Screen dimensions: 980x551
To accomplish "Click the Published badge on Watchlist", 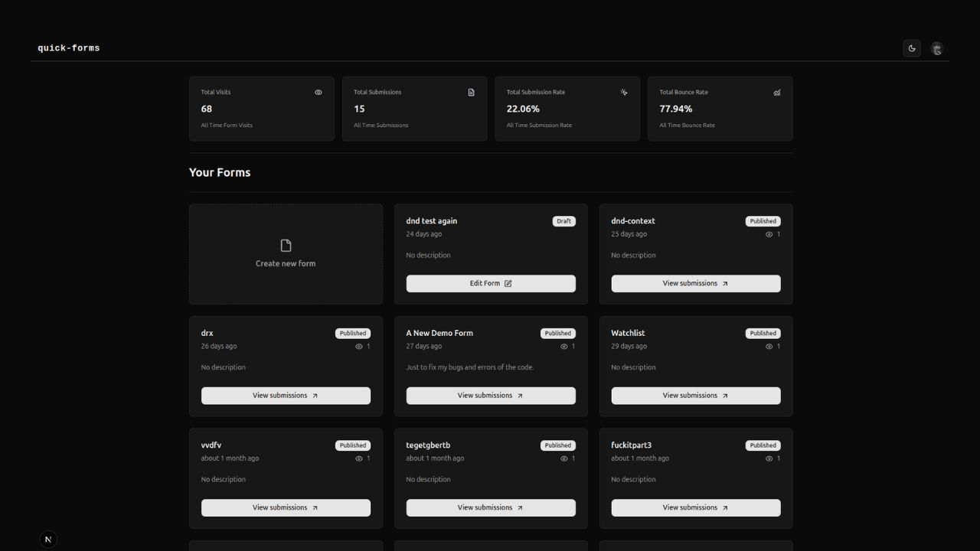I will (763, 333).
